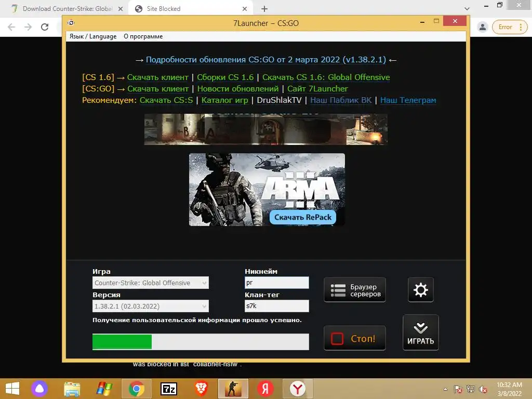Open Наш Паблик ВК link
532x399 pixels.
[341, 100]
